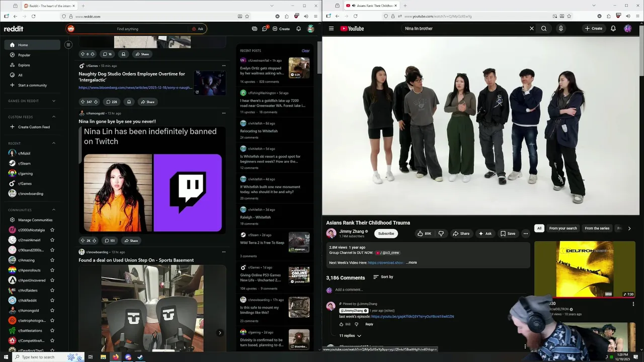
Task: Click YouTube search magnifier button
Action: (544, 29)
